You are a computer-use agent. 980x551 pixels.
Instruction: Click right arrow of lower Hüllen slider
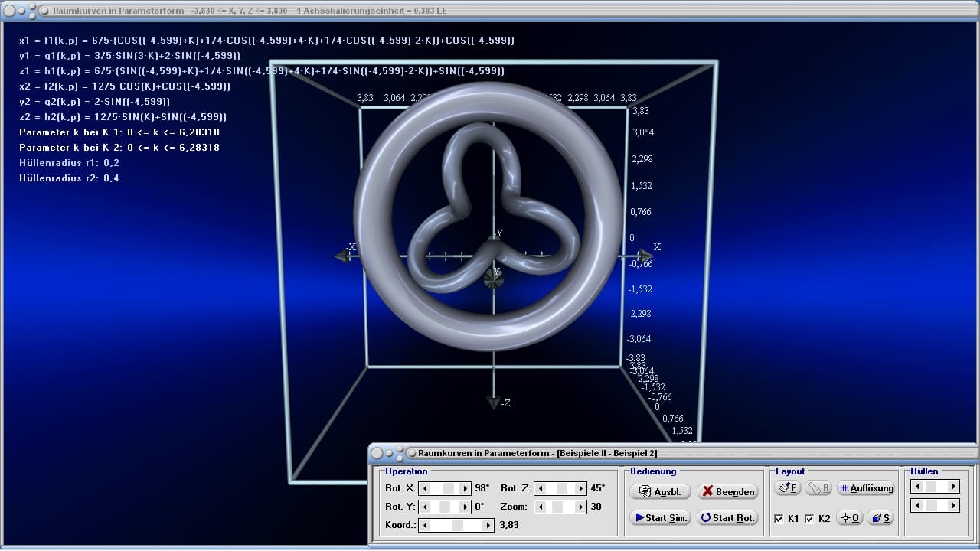(953, 505)
